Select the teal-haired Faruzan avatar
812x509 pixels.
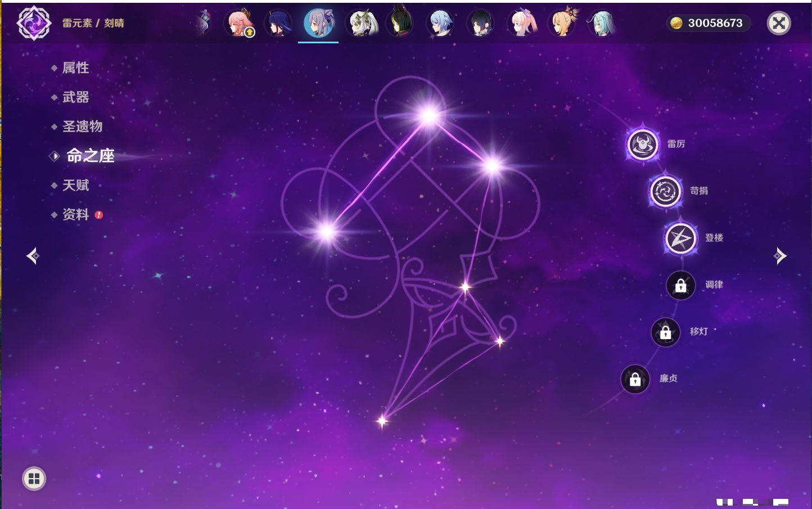pos(602,23)
